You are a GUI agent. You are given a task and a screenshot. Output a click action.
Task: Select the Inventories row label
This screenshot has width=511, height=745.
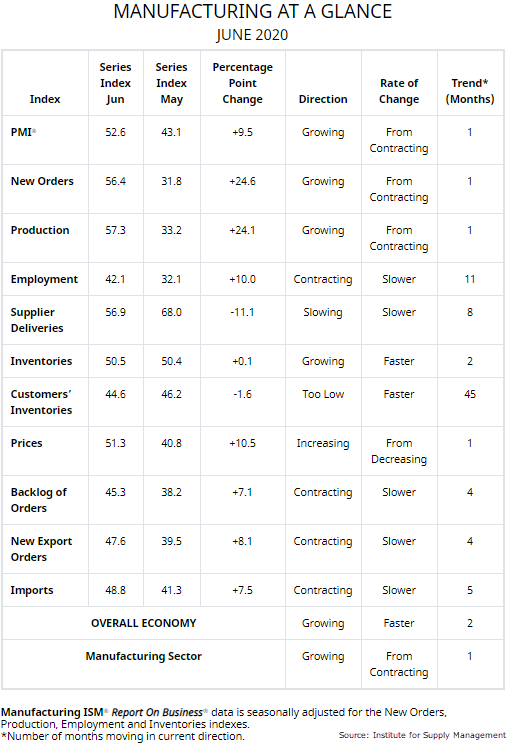point(41,361)
